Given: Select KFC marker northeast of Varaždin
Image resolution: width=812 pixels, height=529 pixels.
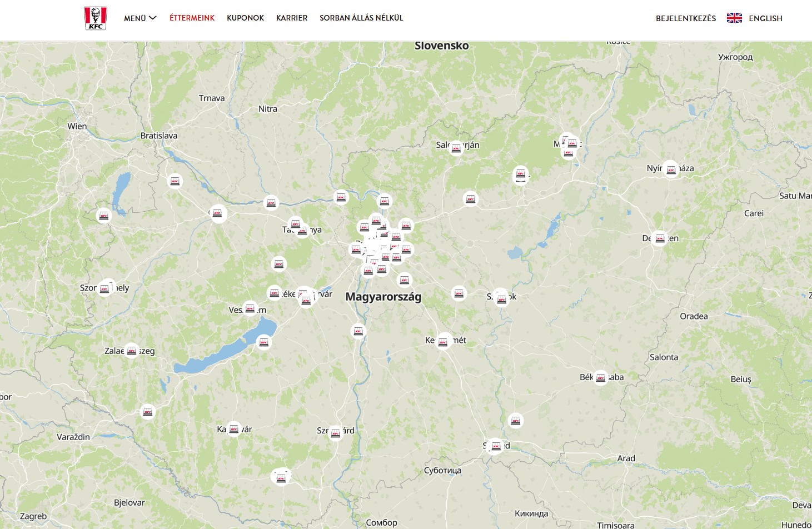Looking at the screenshot, I should click(147, 412).
